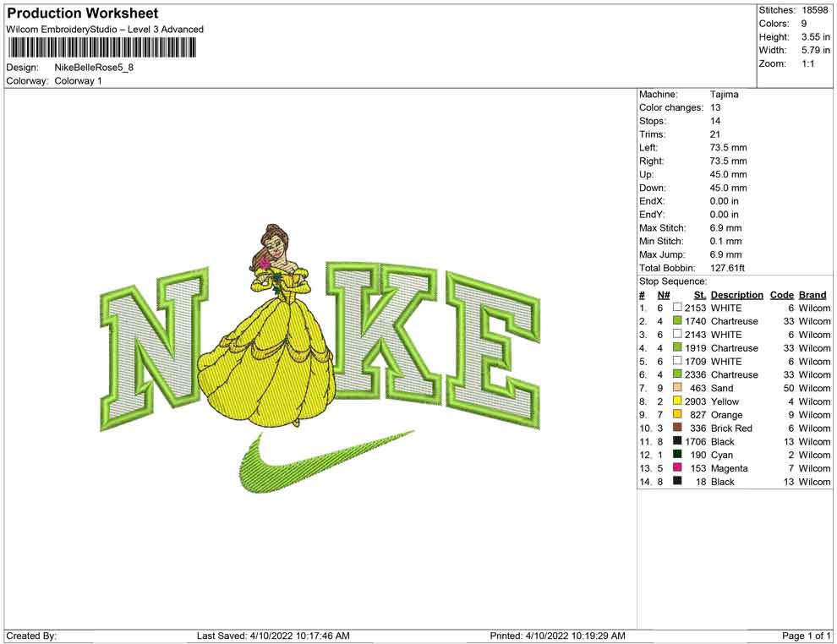Click the Production Worksheet title
Image resolution: width=837 pixels, height=644 pixels.
click(x=83, y=14)
